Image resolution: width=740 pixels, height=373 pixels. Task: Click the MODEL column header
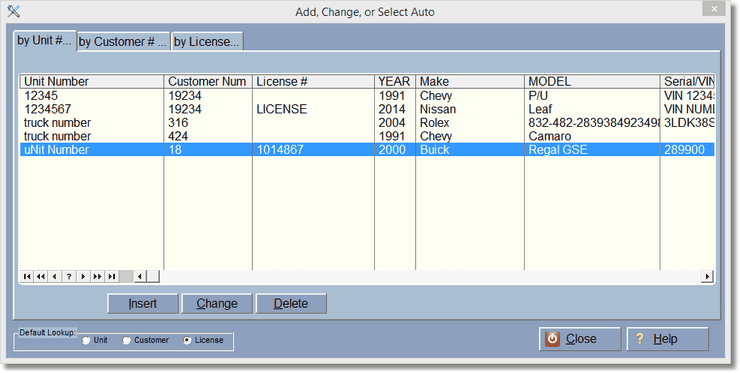click(x=592, y=82)
